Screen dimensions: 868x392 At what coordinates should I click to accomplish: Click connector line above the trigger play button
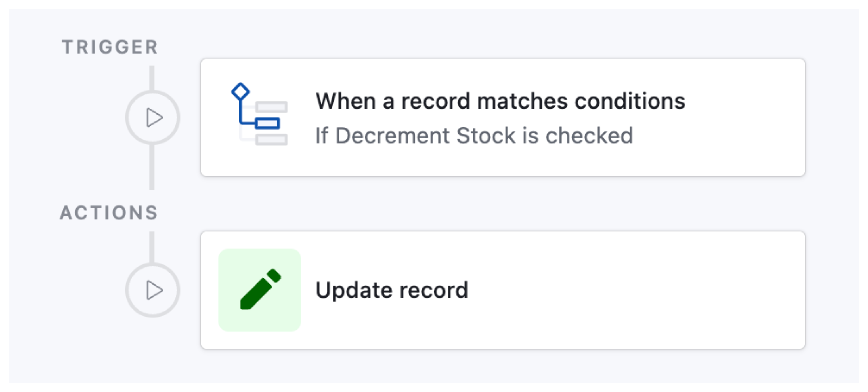point(152,77)
